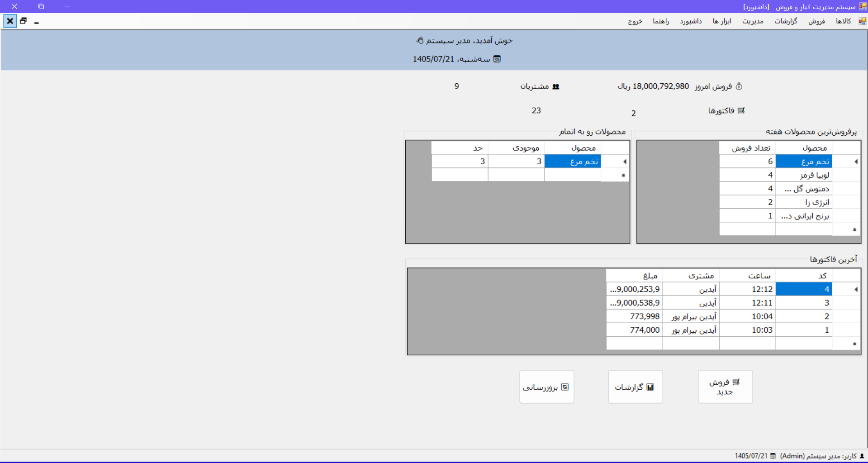868x463 pixels.
Task: Click the گزارشات button with chart icon
Action: pos(635,387)
